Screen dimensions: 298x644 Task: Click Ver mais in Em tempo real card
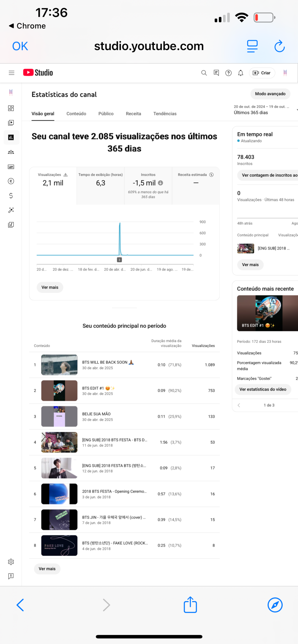[250, 265]
